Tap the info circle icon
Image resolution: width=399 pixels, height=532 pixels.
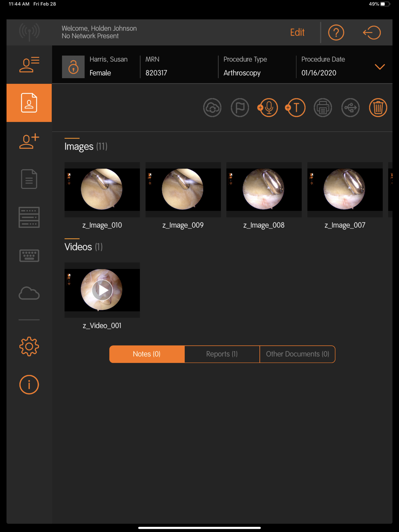29,385
